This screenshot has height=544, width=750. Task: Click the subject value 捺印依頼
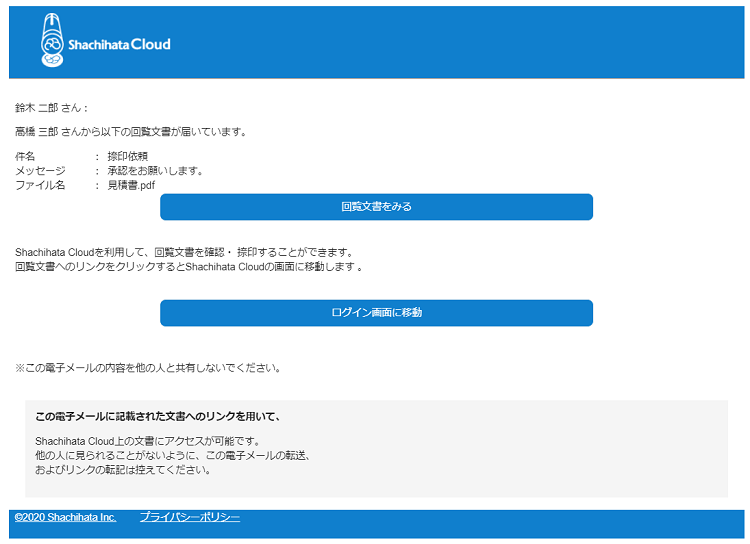pos(127,156)
